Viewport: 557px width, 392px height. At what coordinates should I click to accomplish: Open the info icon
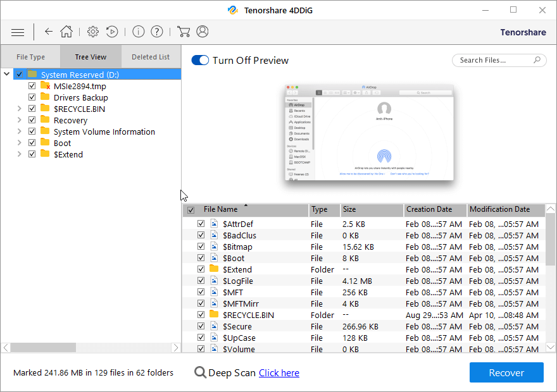138,32
